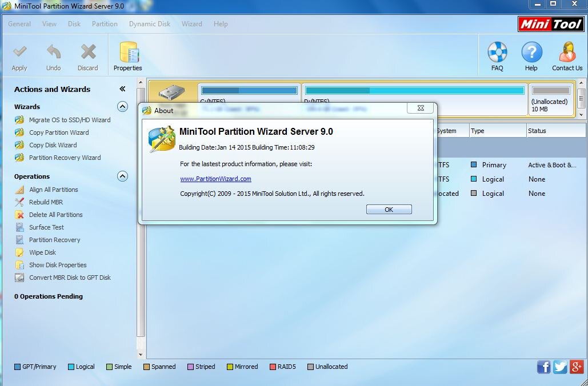Select the 10 MB Unallocated block
This screenshot has height=386, width=588.
coord(550,99)
